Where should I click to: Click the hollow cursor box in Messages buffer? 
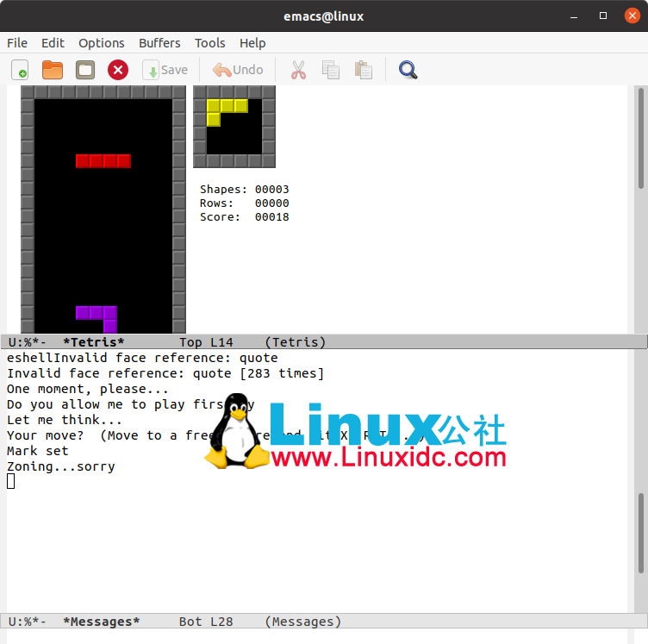point(10,481)
